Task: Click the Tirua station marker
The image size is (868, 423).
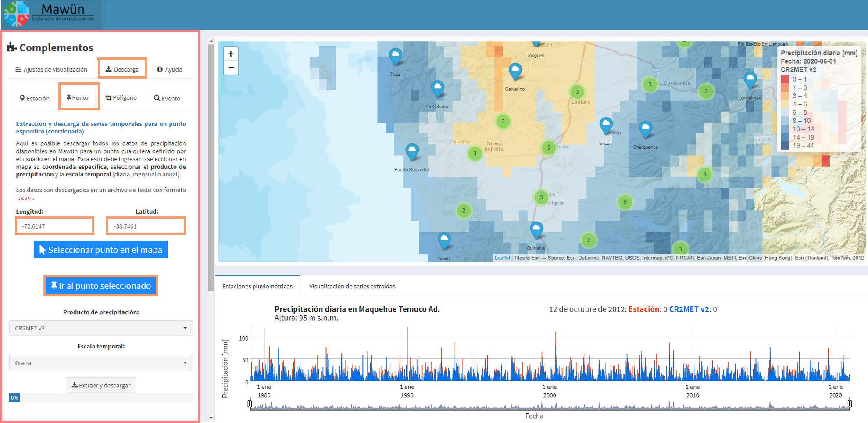Action: pos(395,56)
